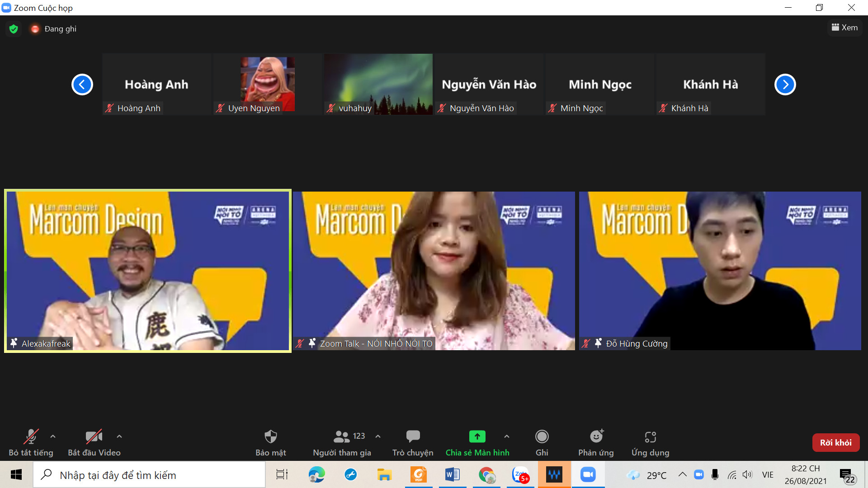
Task: Click VIE language indicator
Action: pyautogui.click(x=768, y=474)
